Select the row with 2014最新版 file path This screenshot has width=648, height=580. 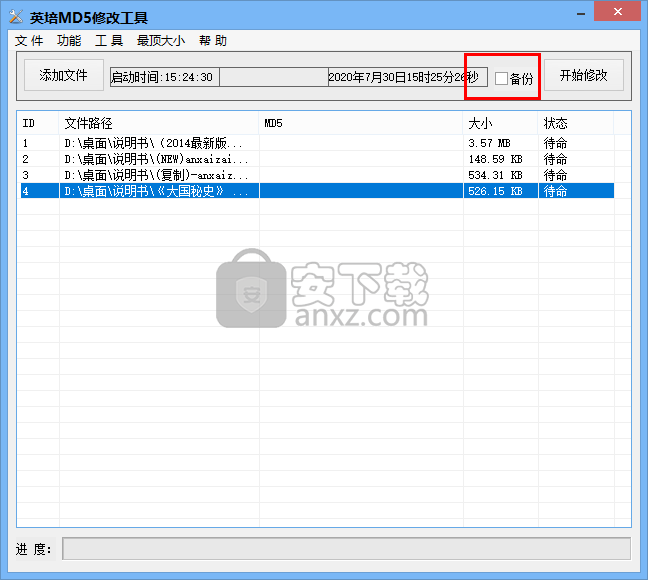[317, 143]
